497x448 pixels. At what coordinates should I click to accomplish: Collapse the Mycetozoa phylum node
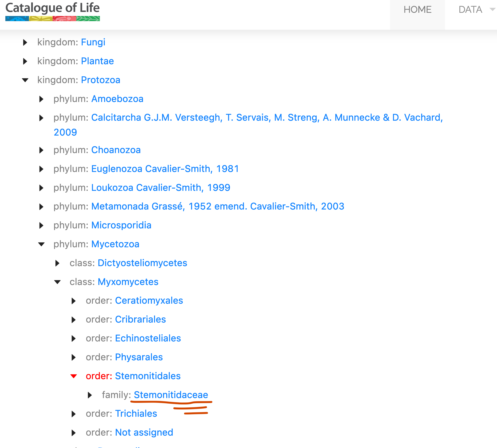point(41,244)
